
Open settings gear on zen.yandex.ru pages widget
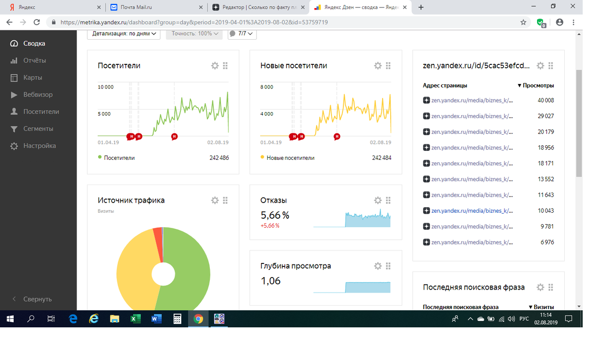point(541,66)
